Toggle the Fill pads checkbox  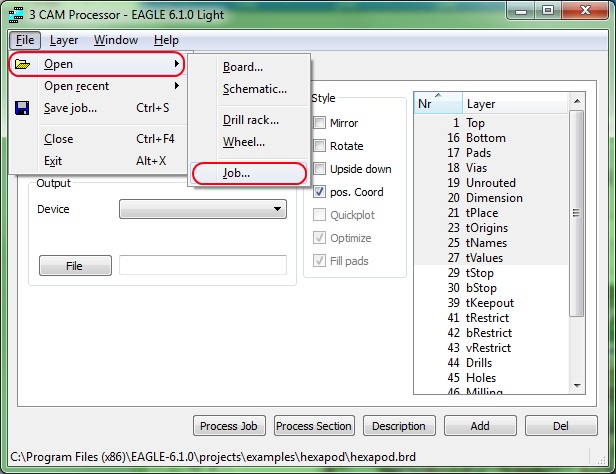pos(319,260)
